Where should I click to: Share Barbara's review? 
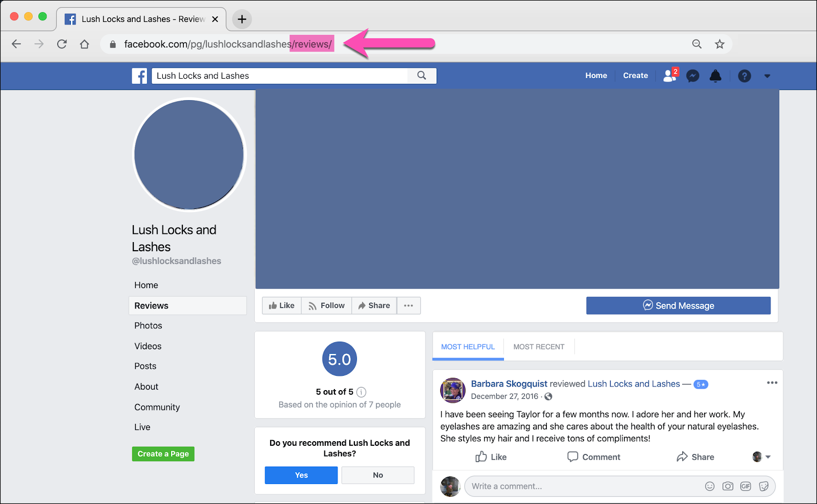point(695,457)
